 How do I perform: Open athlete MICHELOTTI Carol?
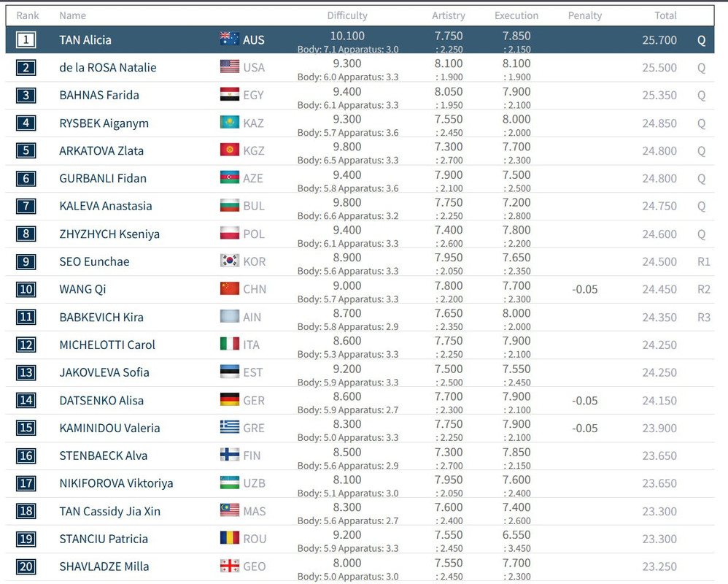(107, 345)
